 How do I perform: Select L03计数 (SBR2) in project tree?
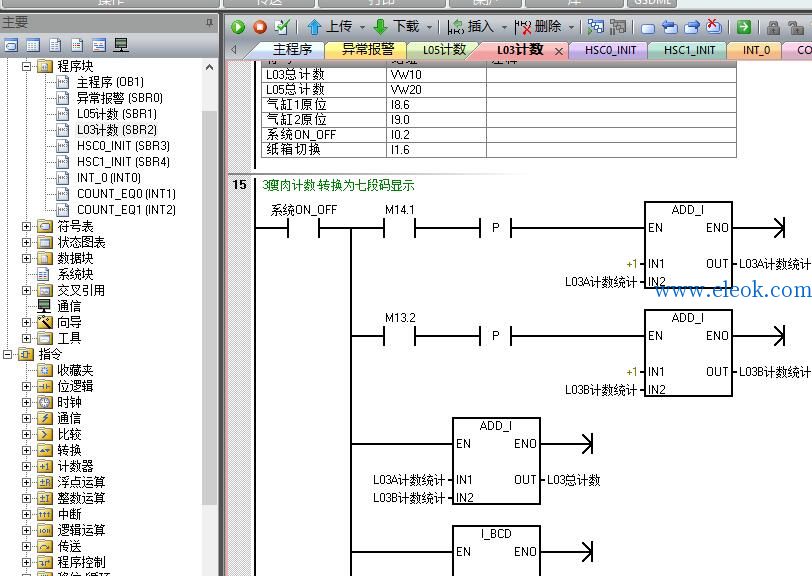[x=117, y=130]
